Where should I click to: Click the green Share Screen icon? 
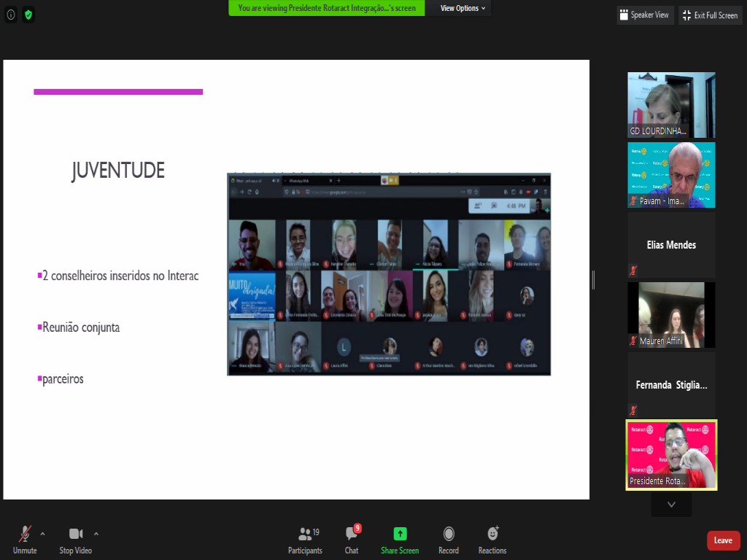tap(400, 534)
